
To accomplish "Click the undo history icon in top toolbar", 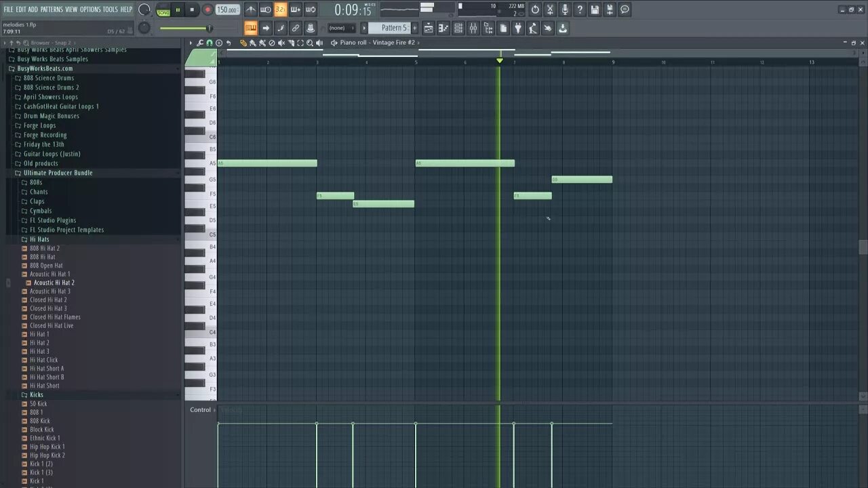I will point(534,9).
